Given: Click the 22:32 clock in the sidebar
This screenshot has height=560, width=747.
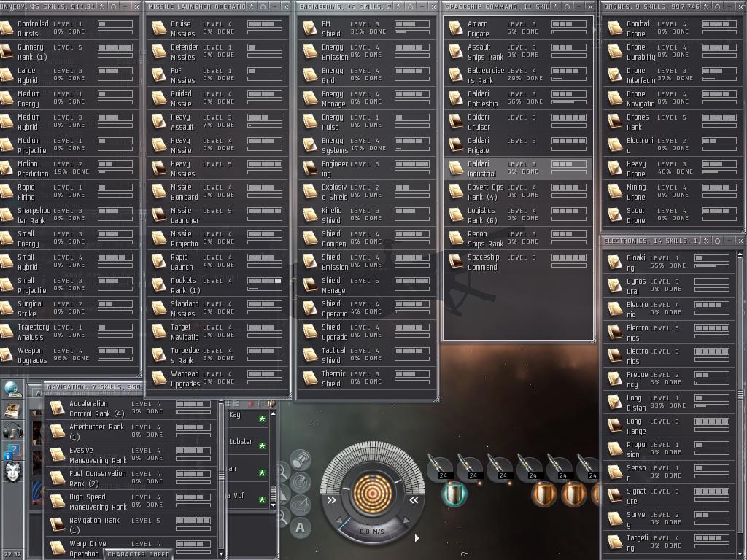Looking at the screenshot, I should pyautogui.click(x=12, y=554).
